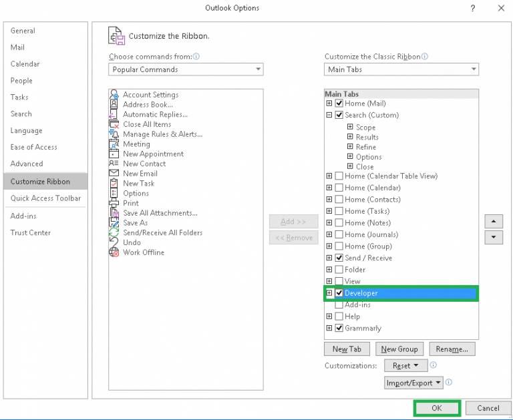Viewport: 513px width, 420px height.
Task: Click the Print command icon
Action: click(114, 203)
